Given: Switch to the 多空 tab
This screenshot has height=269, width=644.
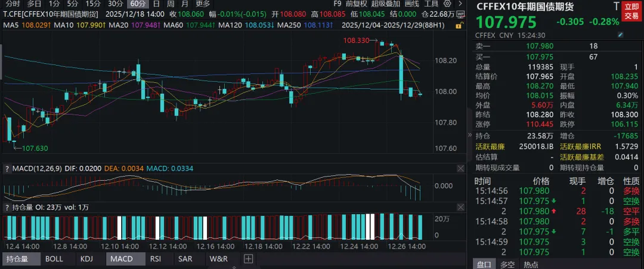Looking at the screenshot, I should point(507,264).
